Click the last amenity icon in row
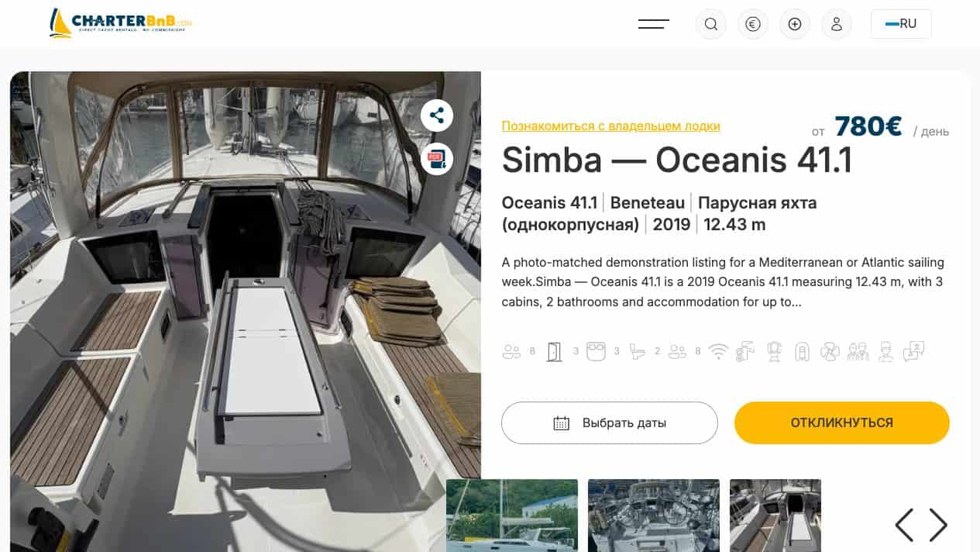 pos(914,352)
